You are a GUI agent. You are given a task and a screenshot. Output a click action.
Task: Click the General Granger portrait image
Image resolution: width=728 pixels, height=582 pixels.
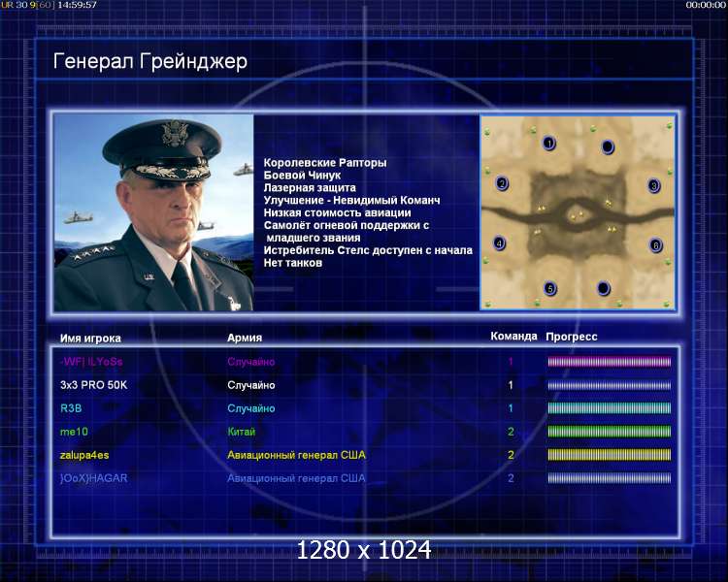153,212
